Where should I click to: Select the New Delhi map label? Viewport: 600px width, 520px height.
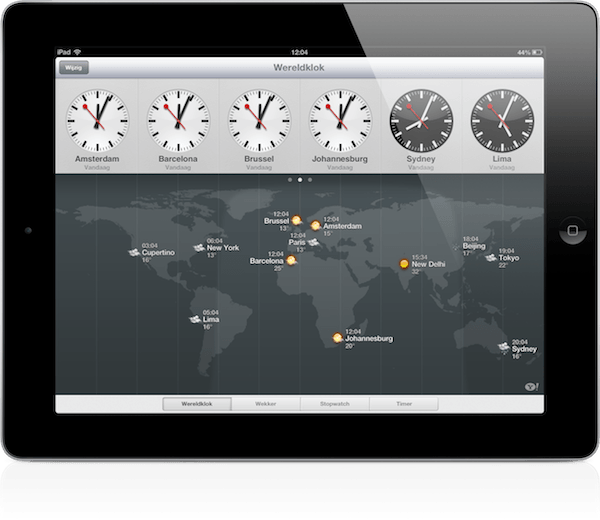pyautogui.click(x=428, y=264)
